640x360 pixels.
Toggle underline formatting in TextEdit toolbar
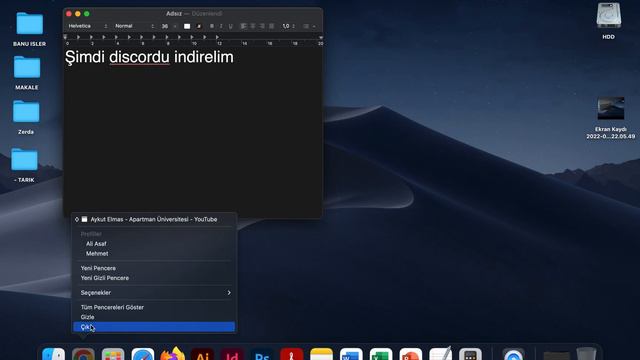230,26
